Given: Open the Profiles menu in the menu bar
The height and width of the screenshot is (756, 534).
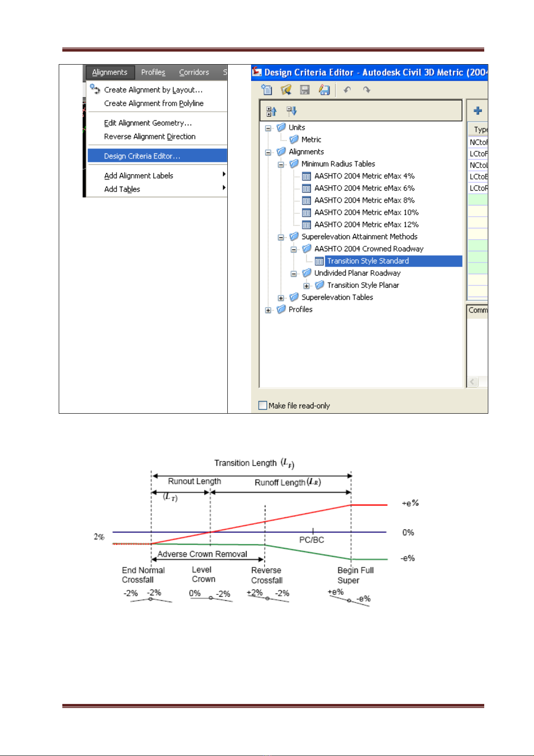Looking at the screenshot, I should pos(153,72).
